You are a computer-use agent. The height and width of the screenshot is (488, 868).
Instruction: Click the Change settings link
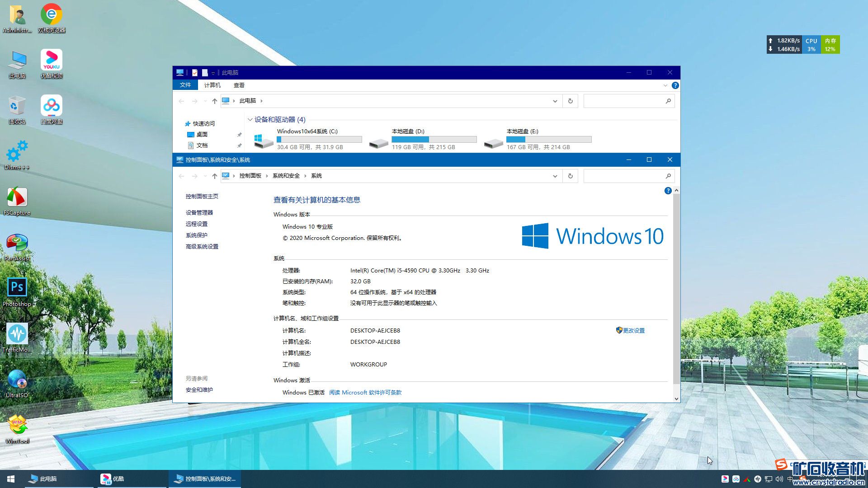(x=633, y=330)
